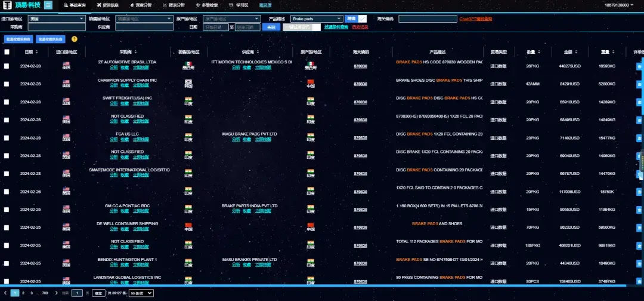The height and width of the screenshot is (301, 644).
Task: Go to the next page arrow
Action: pyautogui.click(x=56, y=293)
